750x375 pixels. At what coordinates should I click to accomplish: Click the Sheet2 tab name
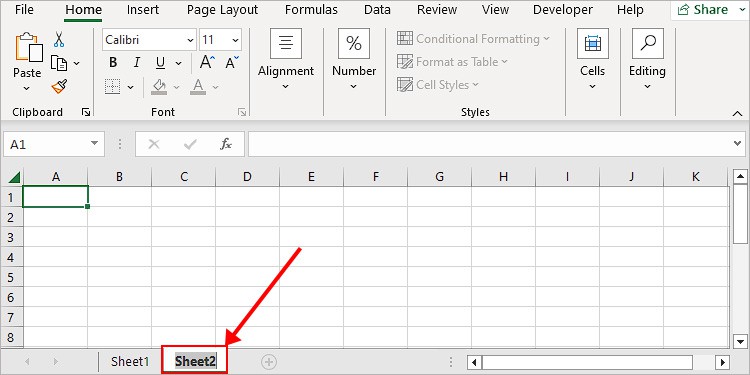click(195, 362)
